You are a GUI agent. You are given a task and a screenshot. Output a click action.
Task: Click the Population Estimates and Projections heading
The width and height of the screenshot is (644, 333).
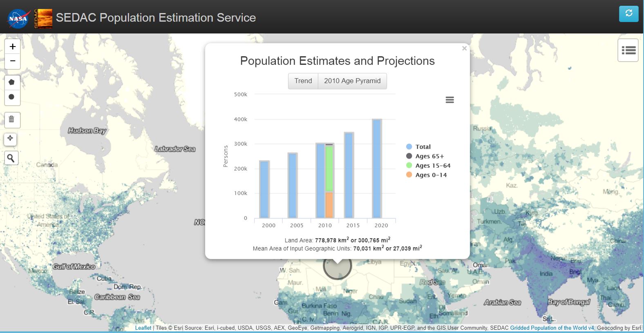pyautogui.click(x=337, y=61)
